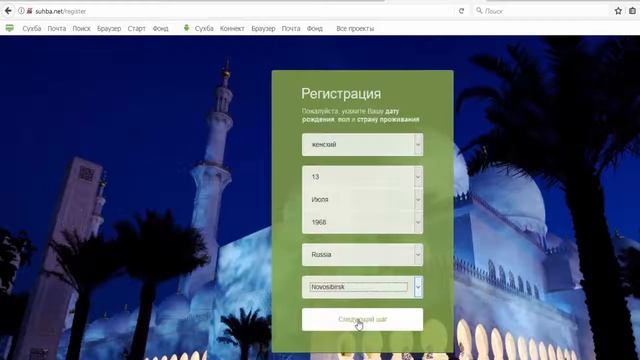Bookmark this page with the star icon
Screen dimensions: 640x360
[x=618, y=11]
